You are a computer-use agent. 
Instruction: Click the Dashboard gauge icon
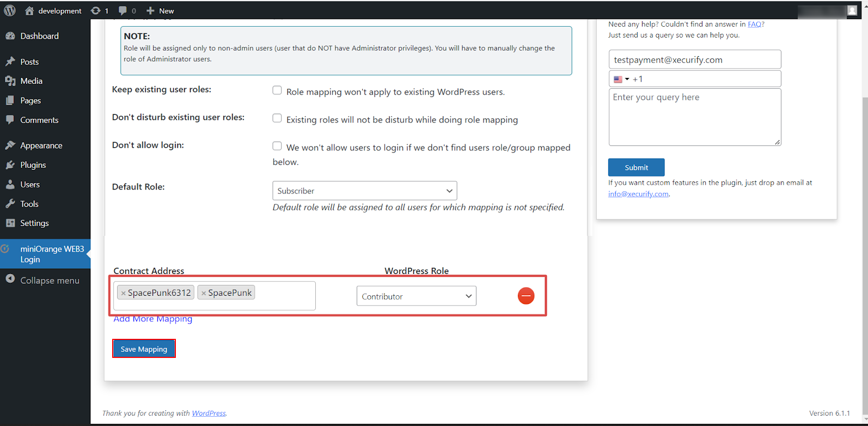(x=10, y=36)
